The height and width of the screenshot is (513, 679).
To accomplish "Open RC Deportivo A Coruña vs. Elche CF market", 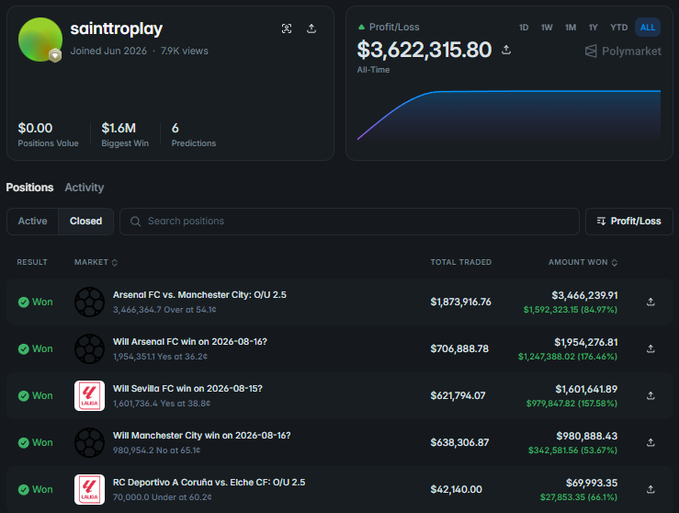I will pos(209,482).
